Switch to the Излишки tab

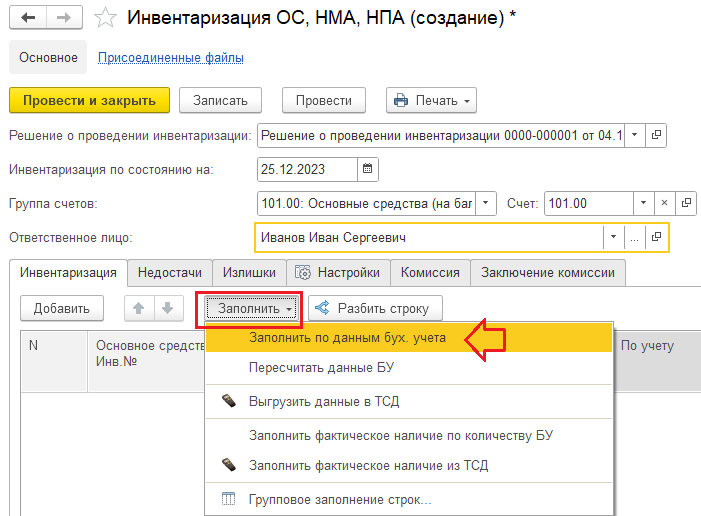pyautogui.click(x=249, y=273)
